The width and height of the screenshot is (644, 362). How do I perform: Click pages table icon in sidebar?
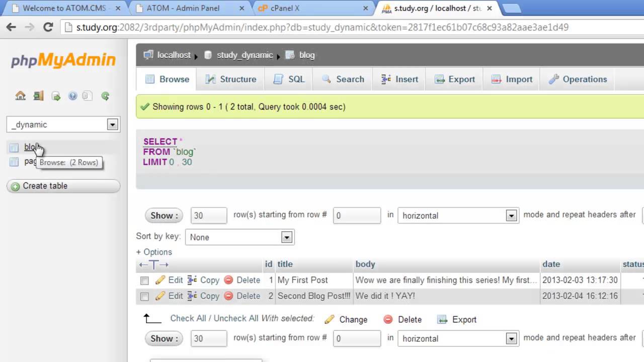(14, 161)
